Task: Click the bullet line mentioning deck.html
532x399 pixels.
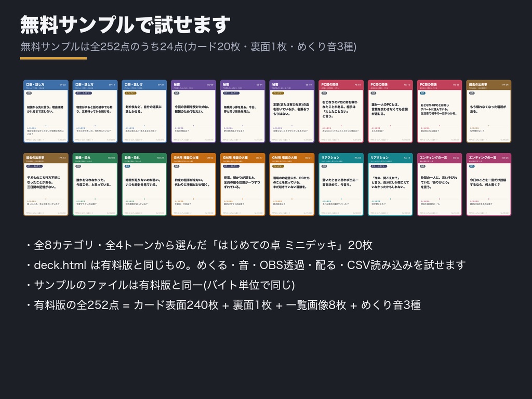Action: 246,265
